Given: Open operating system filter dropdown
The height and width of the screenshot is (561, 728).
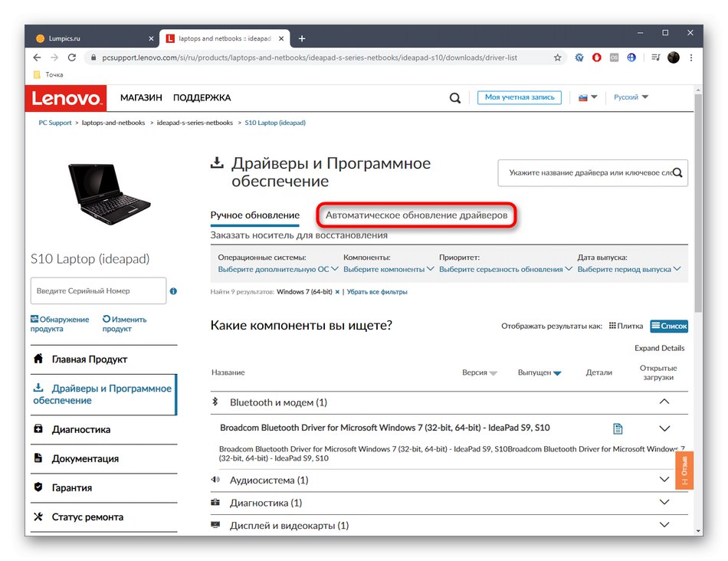Looking at the screenshot, I should coord(277,269).
